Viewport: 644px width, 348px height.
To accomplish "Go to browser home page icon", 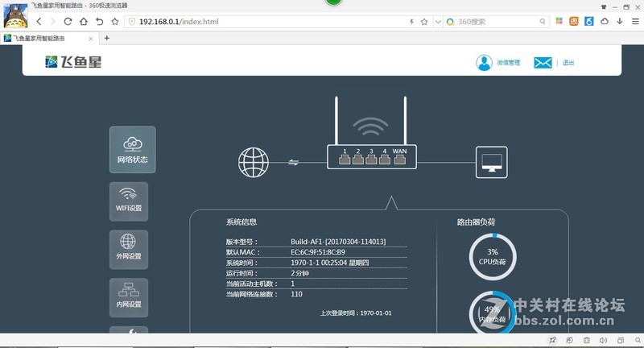I will pyautogui.click(x=84, y=22).
